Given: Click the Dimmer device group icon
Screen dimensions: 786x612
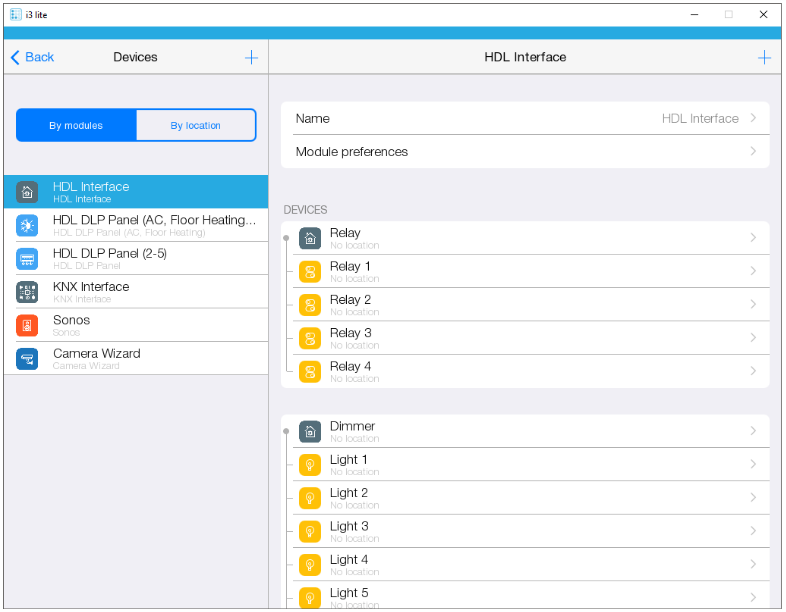Looking at the screenshot, I should [x=310, y=431].
